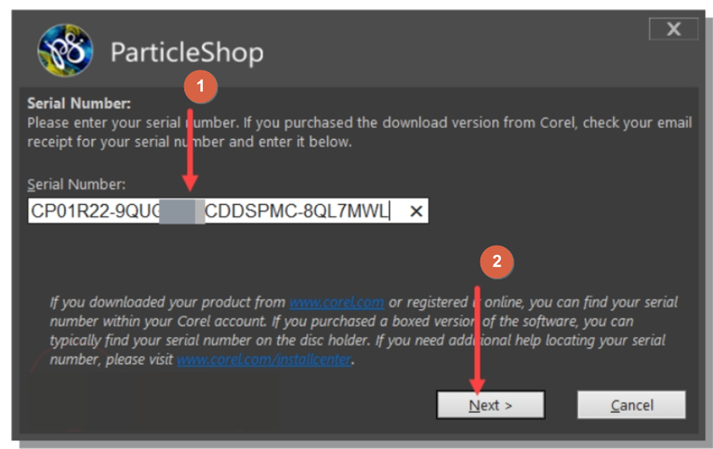713x449 pixels.
Task: Click the orange step 1 marker
Action: click(x=201, y=87)
